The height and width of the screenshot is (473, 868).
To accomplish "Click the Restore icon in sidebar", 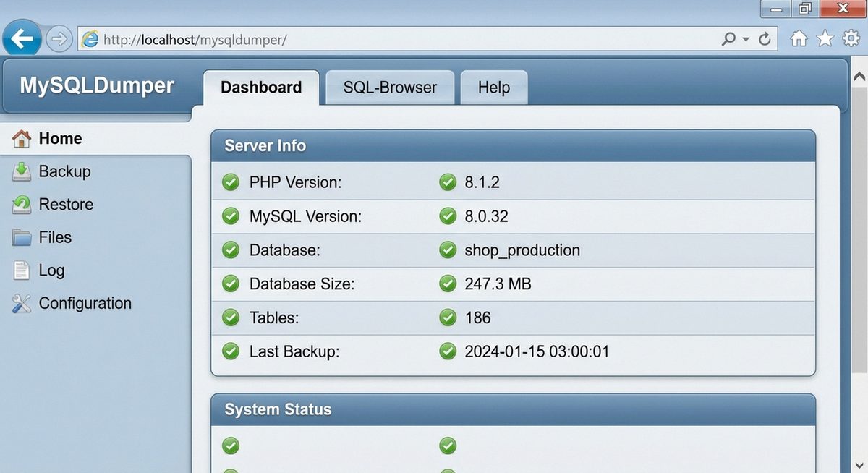I will 22,205.
